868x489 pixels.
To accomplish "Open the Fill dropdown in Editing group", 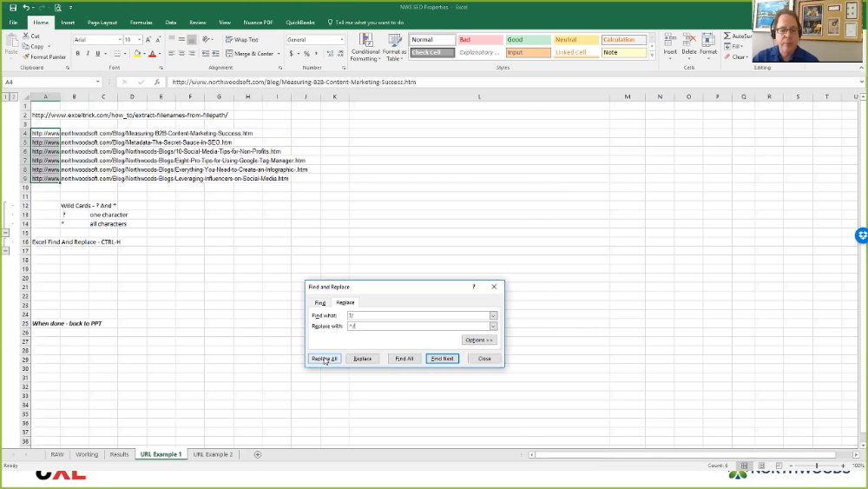I will point(733,47).
